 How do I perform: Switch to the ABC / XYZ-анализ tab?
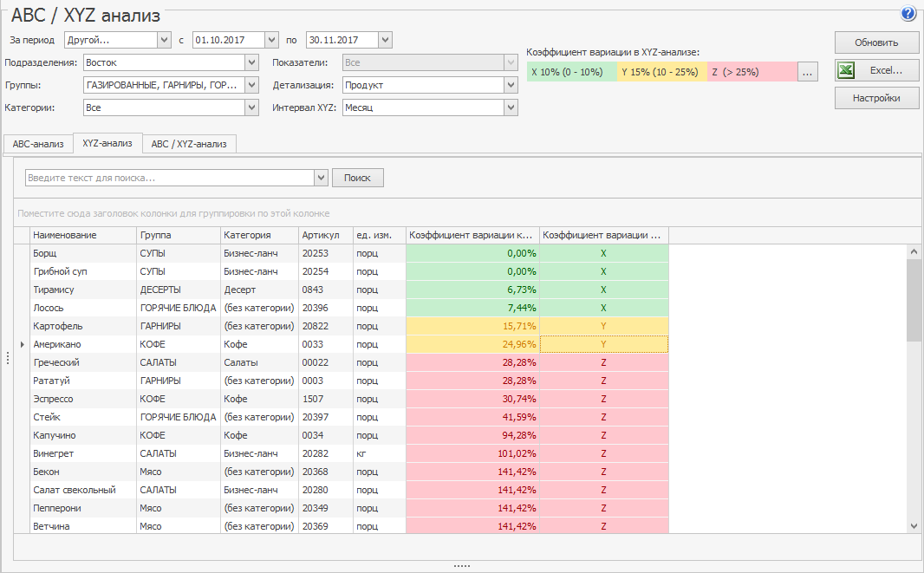click(x=189, y=144)
